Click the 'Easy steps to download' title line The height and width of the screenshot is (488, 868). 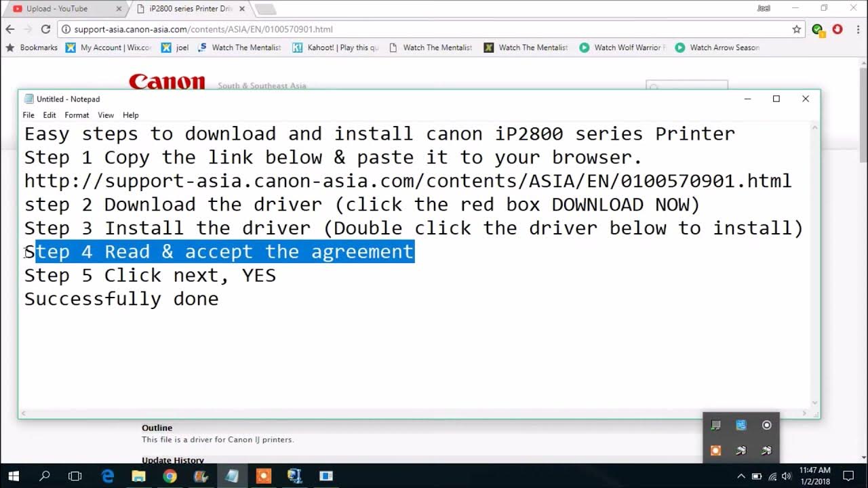coord(379,134)
